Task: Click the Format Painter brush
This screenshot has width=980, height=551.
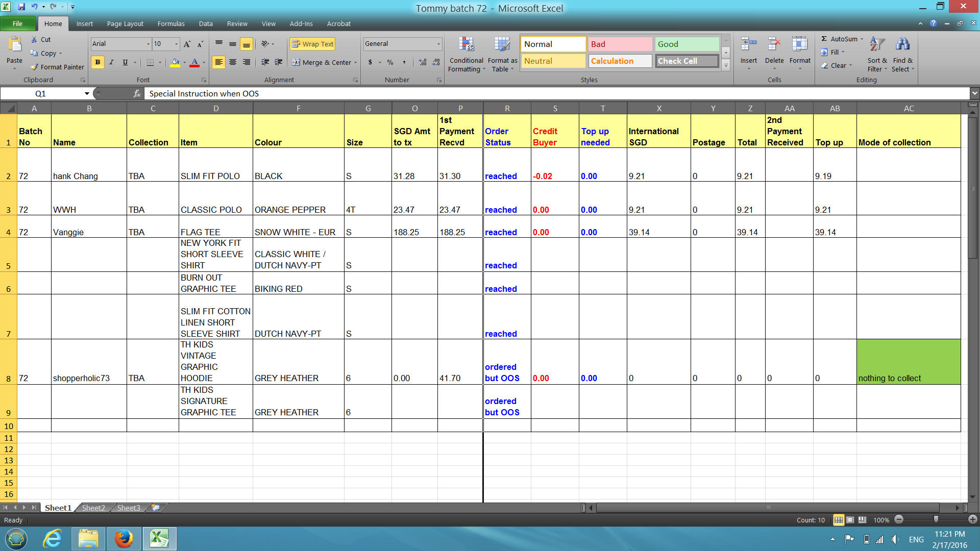Action: (34, 67)
